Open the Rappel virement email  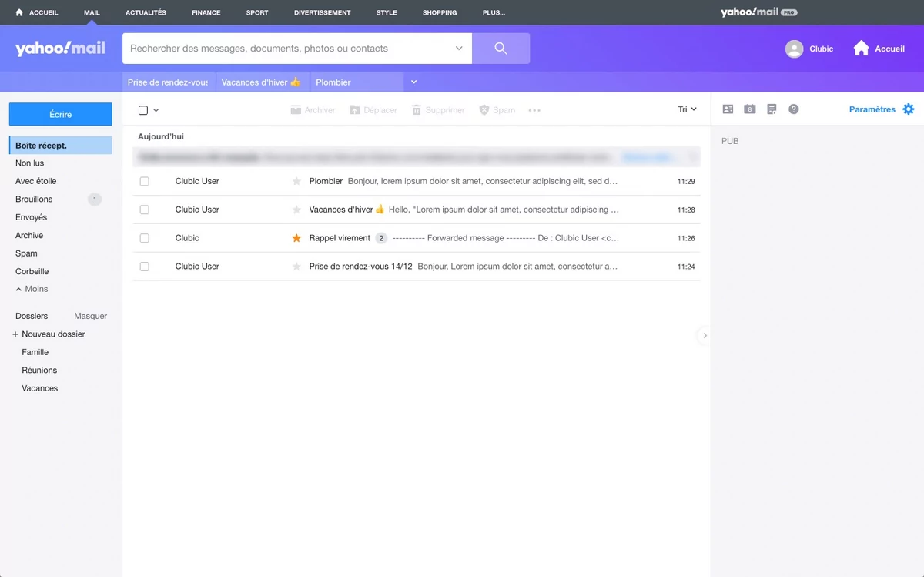coord(417,238)
